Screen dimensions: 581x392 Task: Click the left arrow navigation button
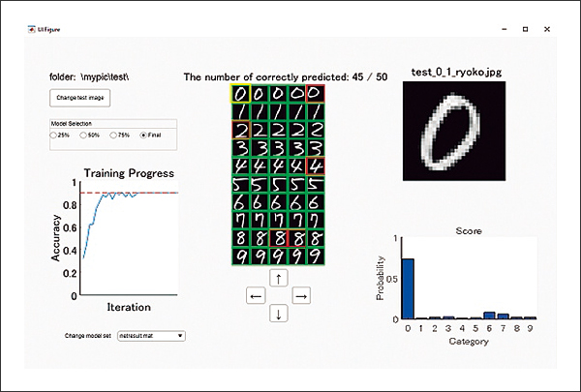click(x=256, y=295)
